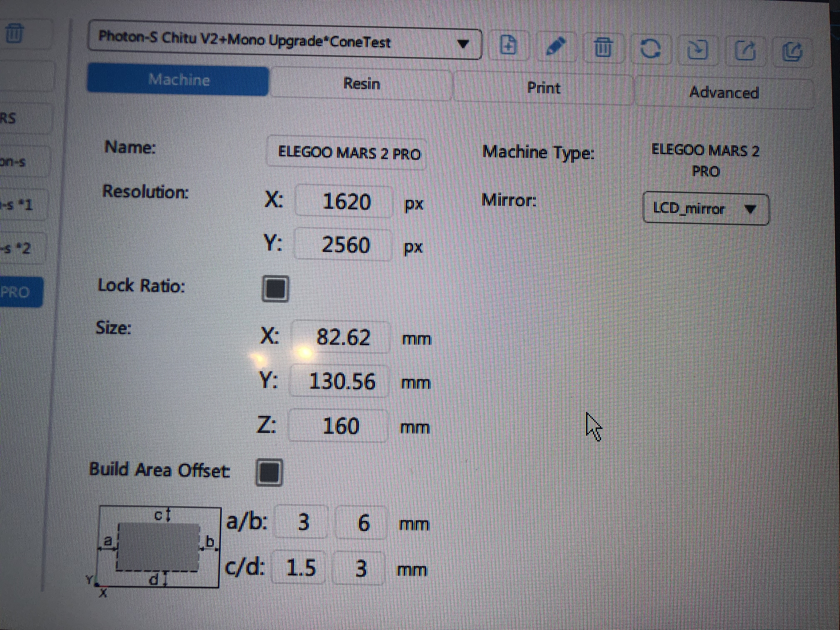840x630 pixels.
Task: Switch to the Resin tab
Action: tap(361, 83)
